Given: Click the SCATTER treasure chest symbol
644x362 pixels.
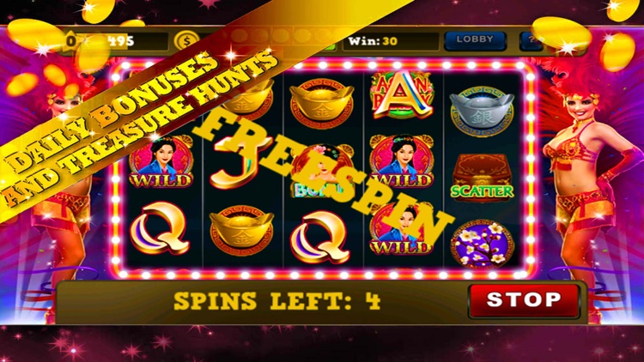Looking at the screenshot, I should point(482,178).
